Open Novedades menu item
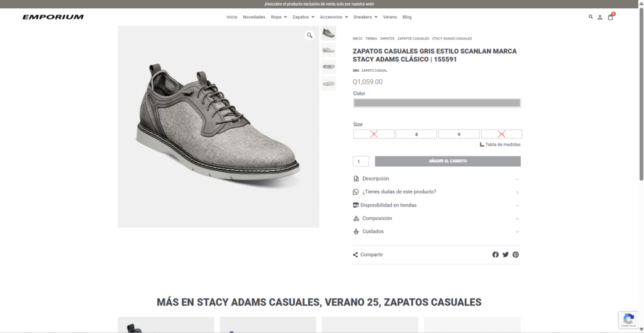 tap(254, 17)
